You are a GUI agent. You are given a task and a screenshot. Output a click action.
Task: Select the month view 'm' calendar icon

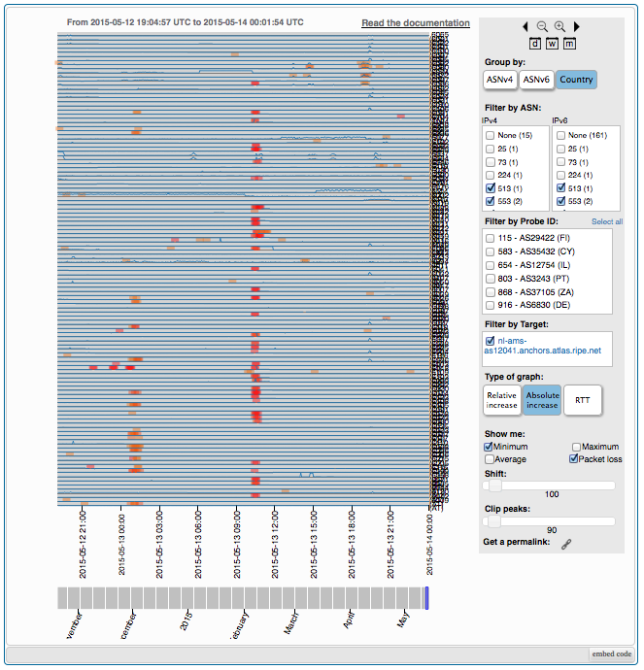coord(569,43)
